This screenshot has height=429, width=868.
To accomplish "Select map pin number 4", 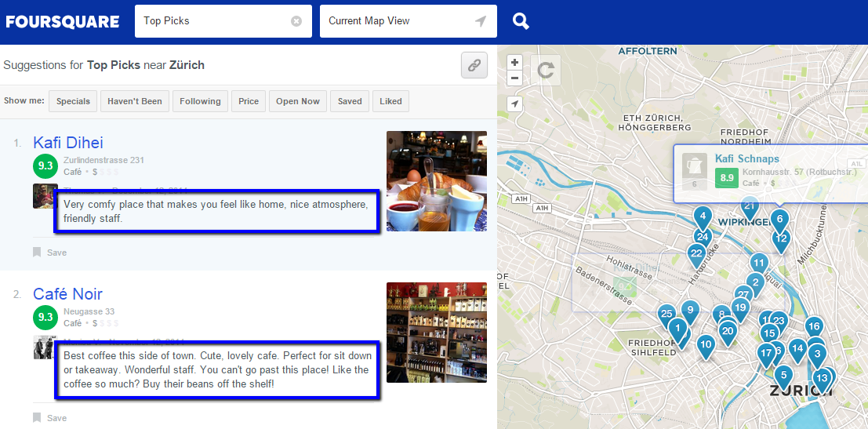I will 703,217.
